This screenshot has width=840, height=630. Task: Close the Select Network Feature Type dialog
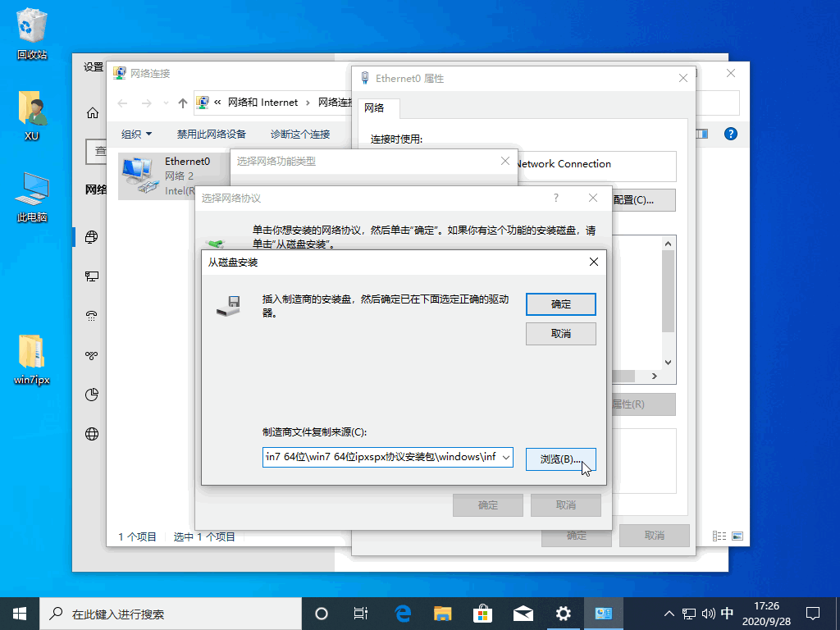tap(504, 161)
